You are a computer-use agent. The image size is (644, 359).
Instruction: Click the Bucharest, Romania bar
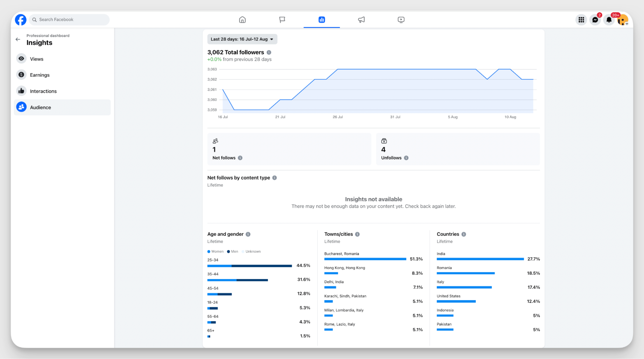pos(365,259)
